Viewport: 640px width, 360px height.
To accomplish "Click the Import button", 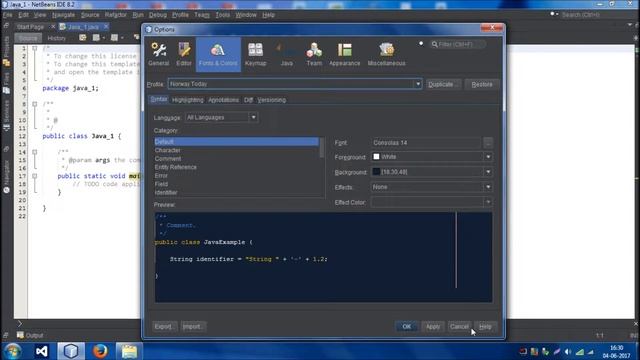I will [x=193, y=327].
